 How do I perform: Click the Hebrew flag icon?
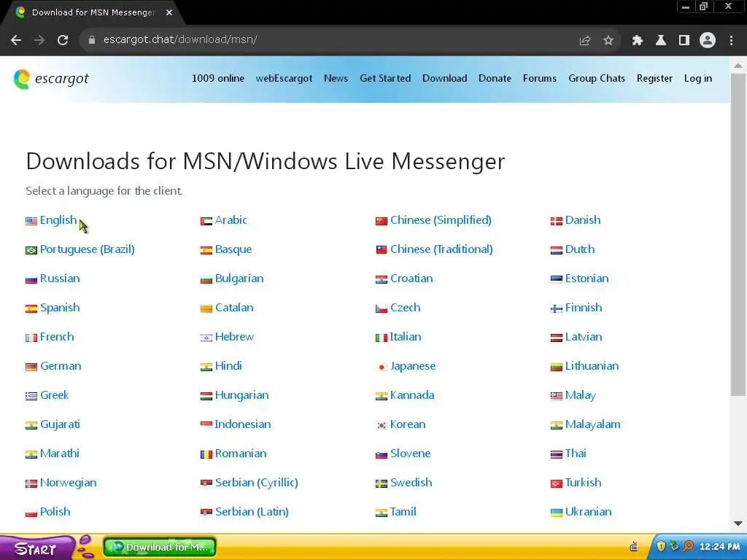(206, 338)
